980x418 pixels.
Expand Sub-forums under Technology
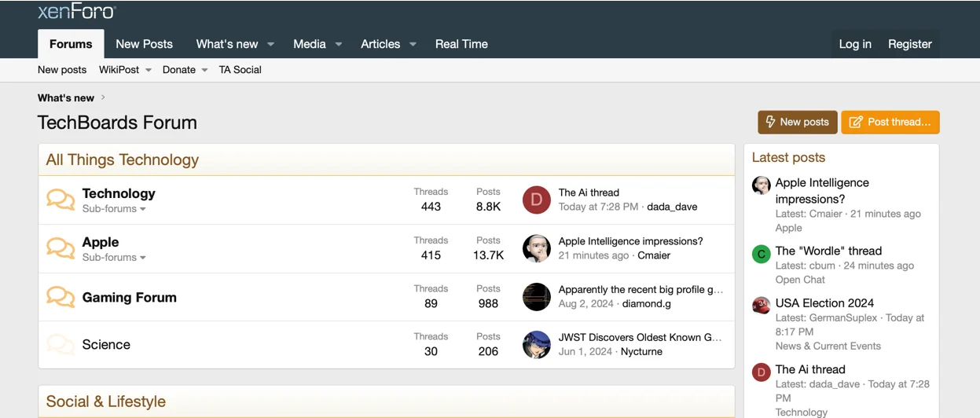(114, 209)
